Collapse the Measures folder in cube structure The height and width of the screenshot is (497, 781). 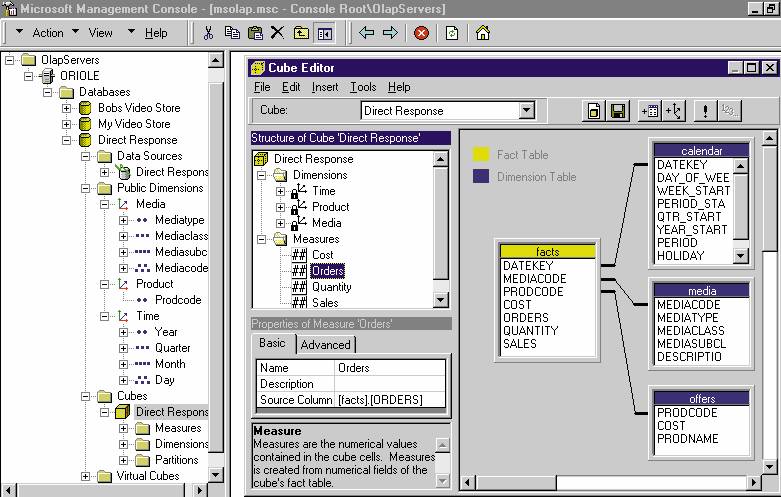click(261, 239)
